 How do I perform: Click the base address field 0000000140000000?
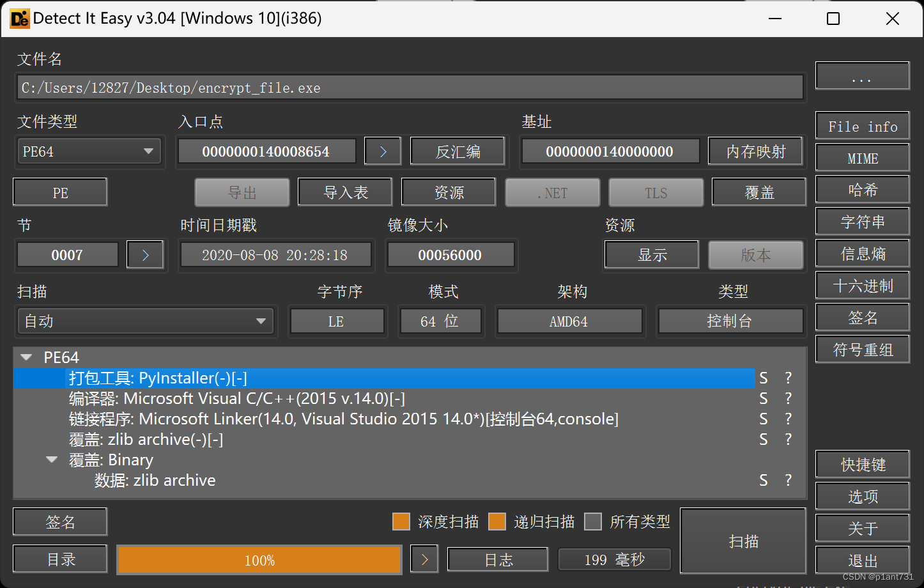[610, 151]
